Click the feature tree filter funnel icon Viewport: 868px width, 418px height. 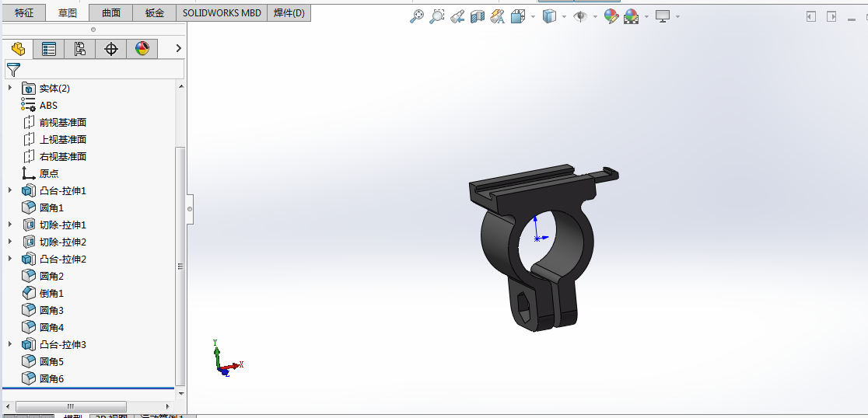pyautogui.click(x=14, y=70)
